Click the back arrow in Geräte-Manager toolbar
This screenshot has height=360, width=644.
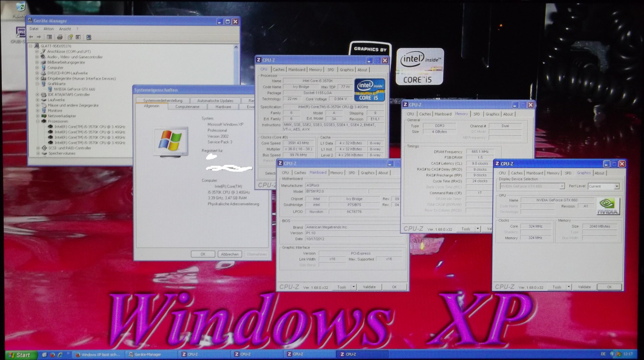pyautogui.click(x=31, y=37)
